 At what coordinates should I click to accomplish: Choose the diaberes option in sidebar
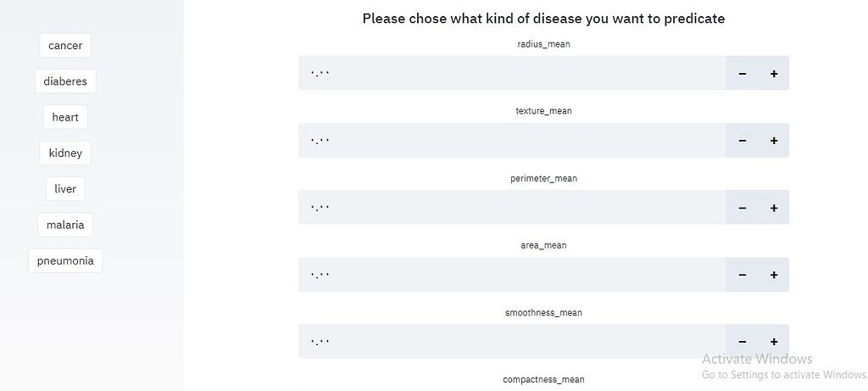point(65,81)
